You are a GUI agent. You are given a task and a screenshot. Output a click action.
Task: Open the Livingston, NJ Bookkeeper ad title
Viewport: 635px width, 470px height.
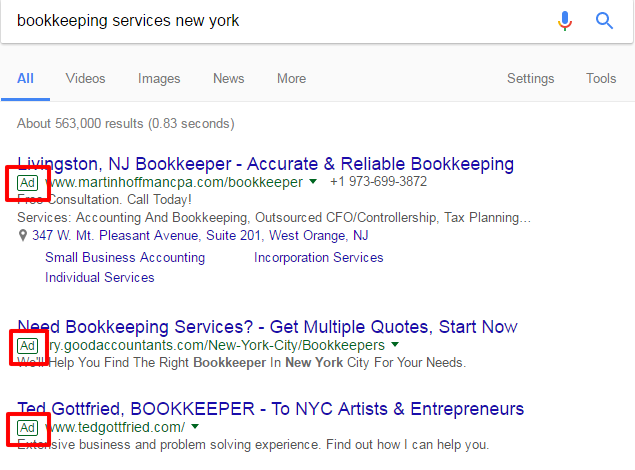coord(266,164)
